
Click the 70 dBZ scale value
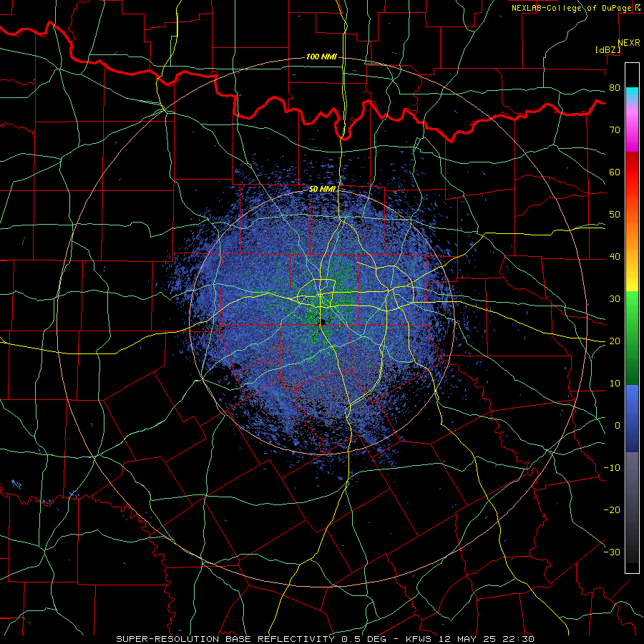tap(615, 130)
